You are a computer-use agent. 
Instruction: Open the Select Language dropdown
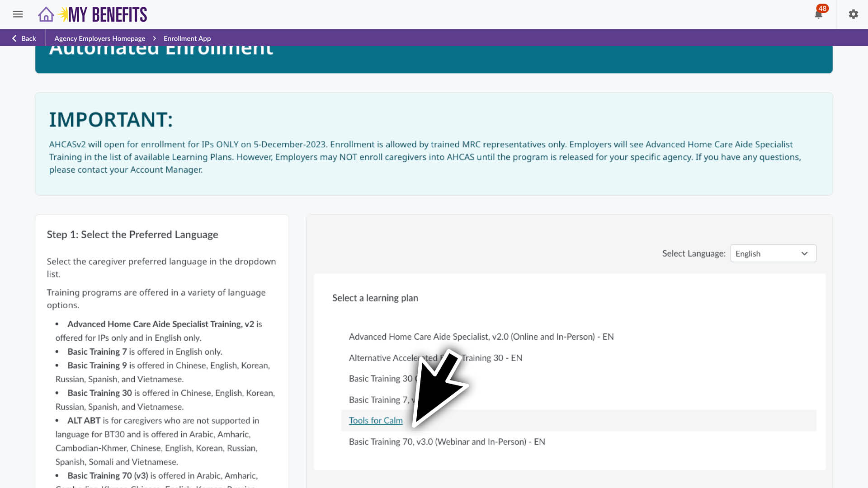pos(773,253)
